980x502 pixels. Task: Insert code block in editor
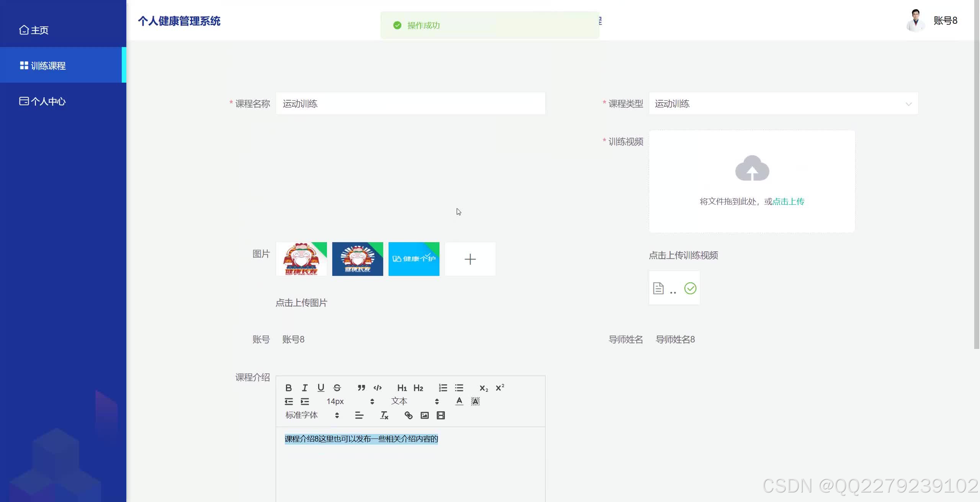point(377,388)
